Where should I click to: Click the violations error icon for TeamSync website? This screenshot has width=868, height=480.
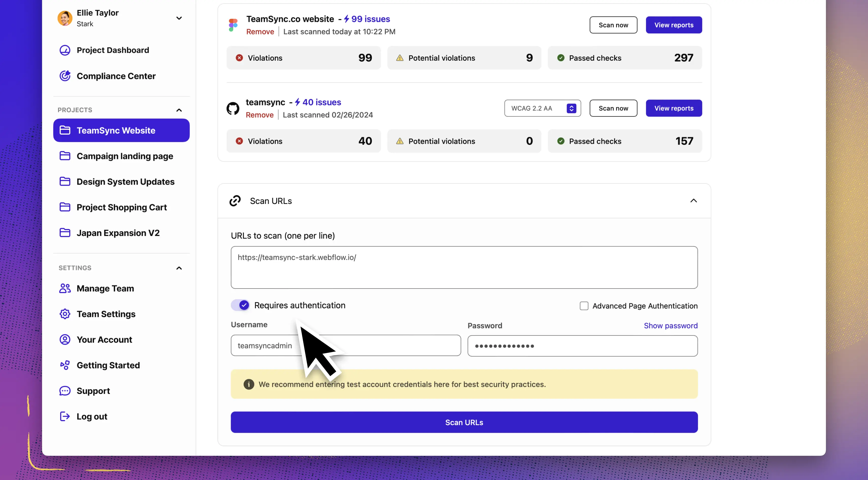tap(239, 57)
